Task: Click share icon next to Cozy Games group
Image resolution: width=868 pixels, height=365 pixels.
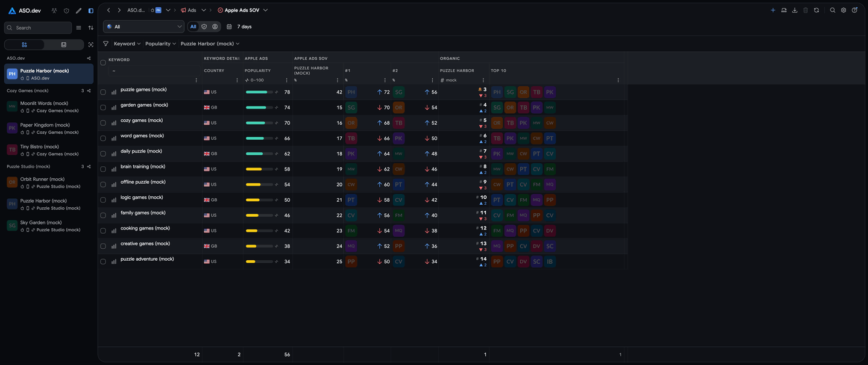Action: pyautogui.click(x=89, y=91)
